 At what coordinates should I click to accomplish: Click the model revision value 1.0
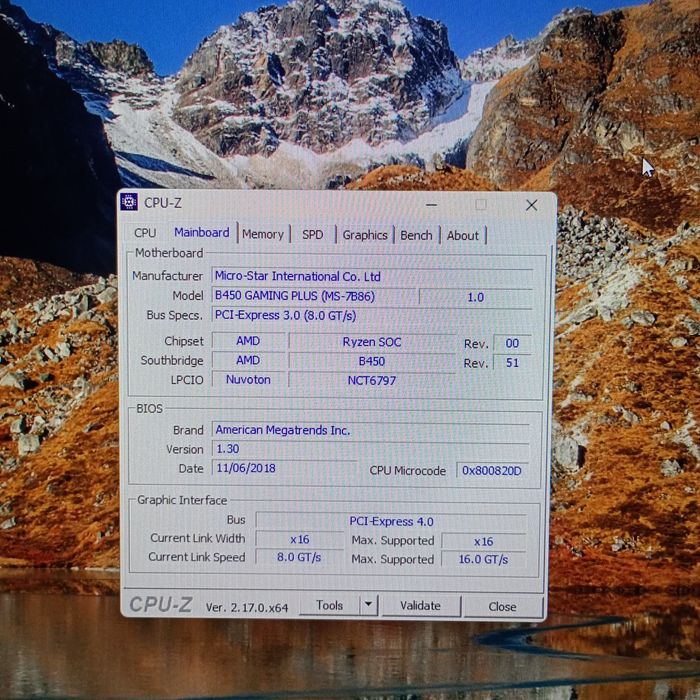476,297
